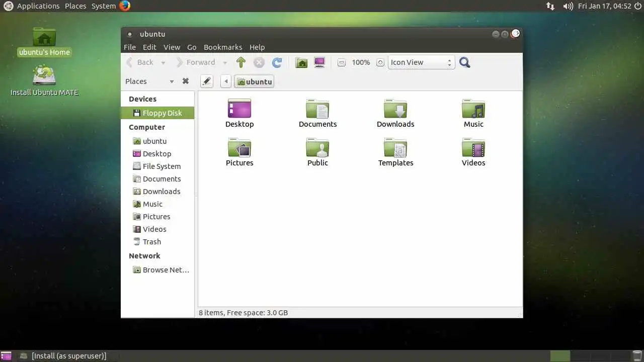This screenshot has width=644, height=362.
Task: Open the Trash icon in bottom panel
Action: coord(637,356)
